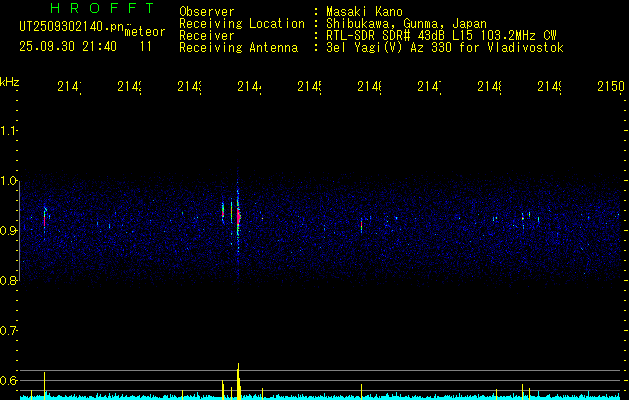Click the 25.09.30 21:40 timestamp
This screenshot has width=629, height=400.
click(68, 46)
